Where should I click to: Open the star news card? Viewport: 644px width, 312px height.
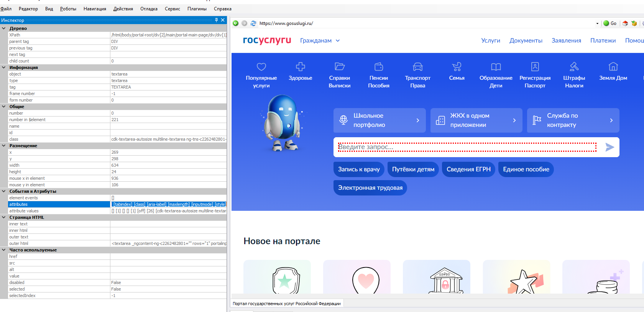(x=516, y=277)
